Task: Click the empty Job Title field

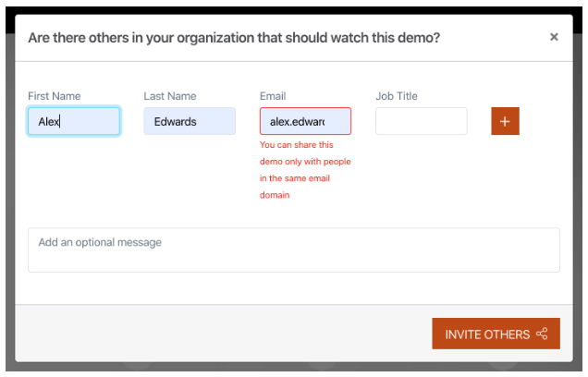Action: coord(422,121)
